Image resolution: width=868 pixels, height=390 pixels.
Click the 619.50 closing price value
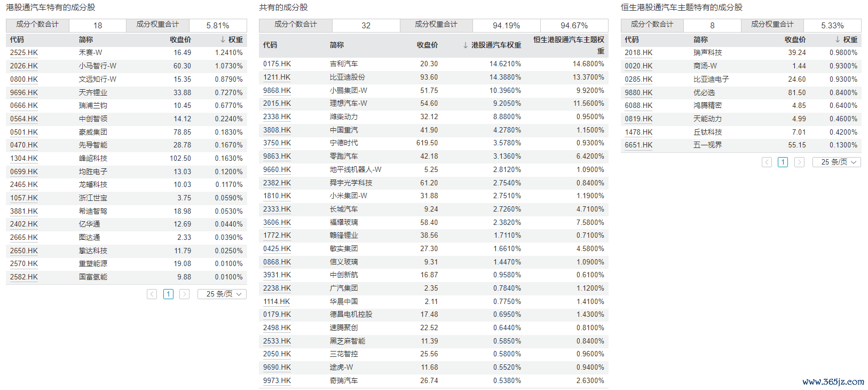tap(427, 143)
